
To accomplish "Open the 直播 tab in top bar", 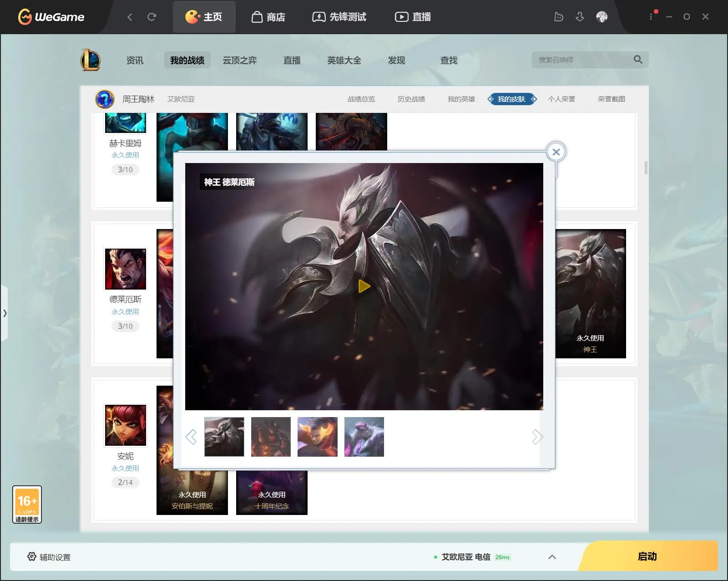I will coord(413,17).
